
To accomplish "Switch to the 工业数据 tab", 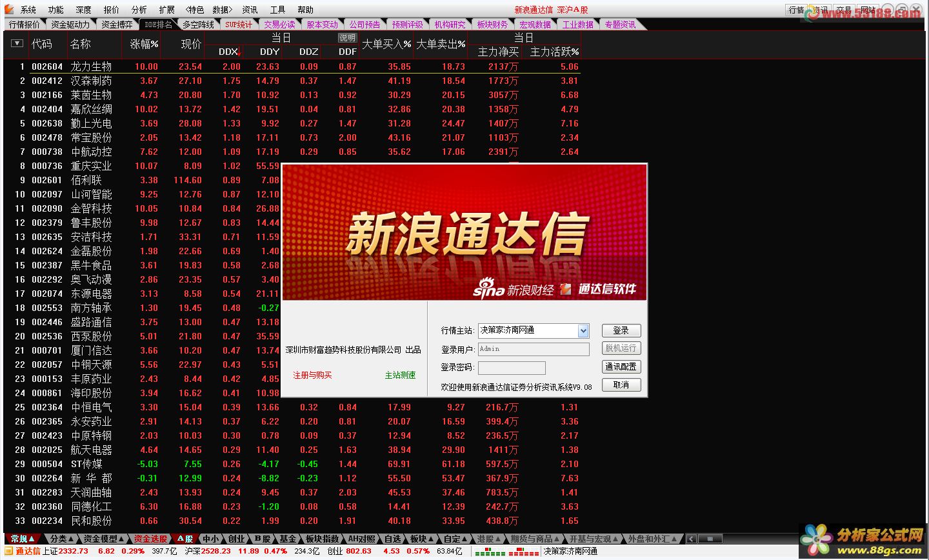I will point(577,25).
